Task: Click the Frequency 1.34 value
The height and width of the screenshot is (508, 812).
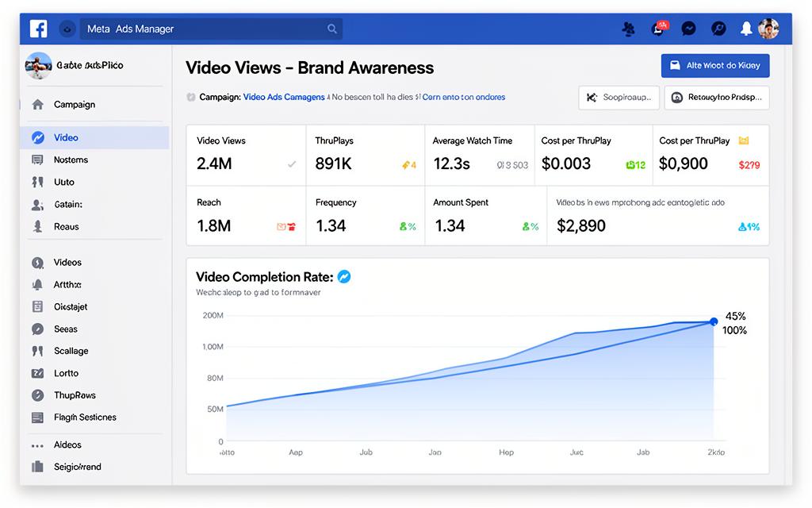Action: (x=331, y=226)
